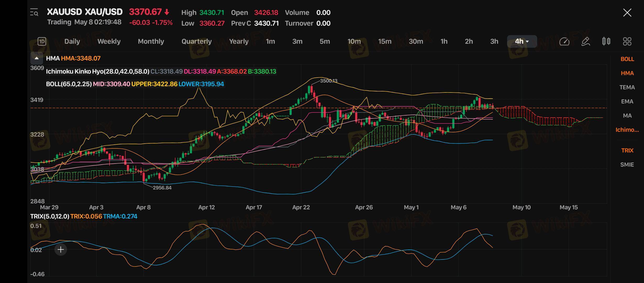Select the Monthly timeframe

(151, 41)
